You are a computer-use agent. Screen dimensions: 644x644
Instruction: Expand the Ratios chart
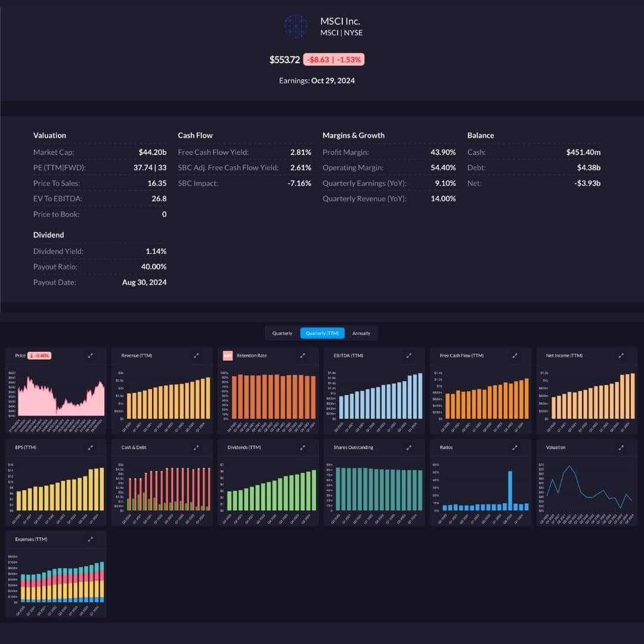click(x=515, y=448)
